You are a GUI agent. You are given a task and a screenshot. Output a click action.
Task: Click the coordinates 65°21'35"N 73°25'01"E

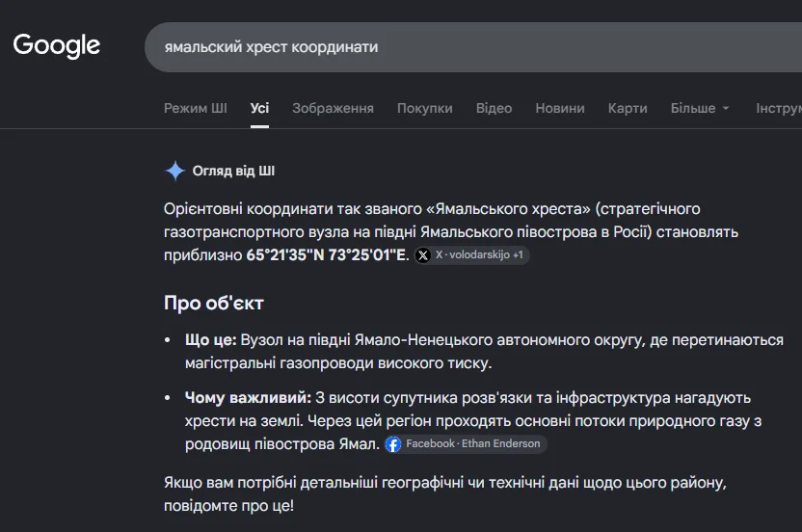point(328,254)
